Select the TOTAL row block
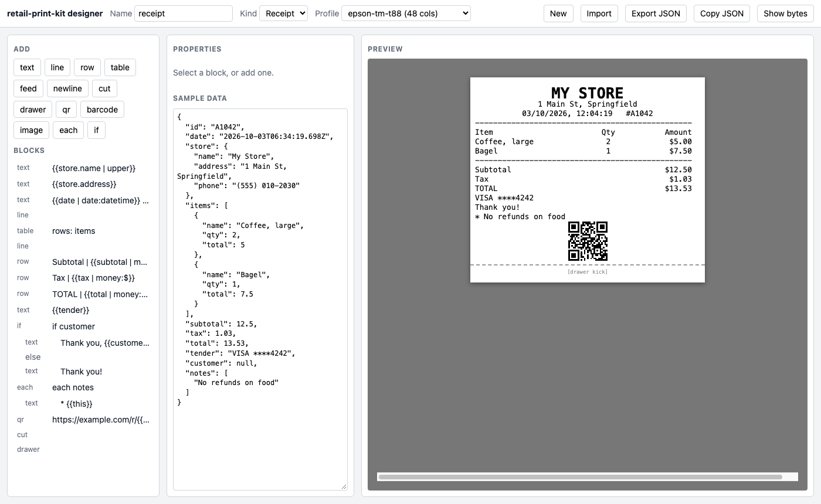This screenshot has height=504, width=821. click(83, 294)
